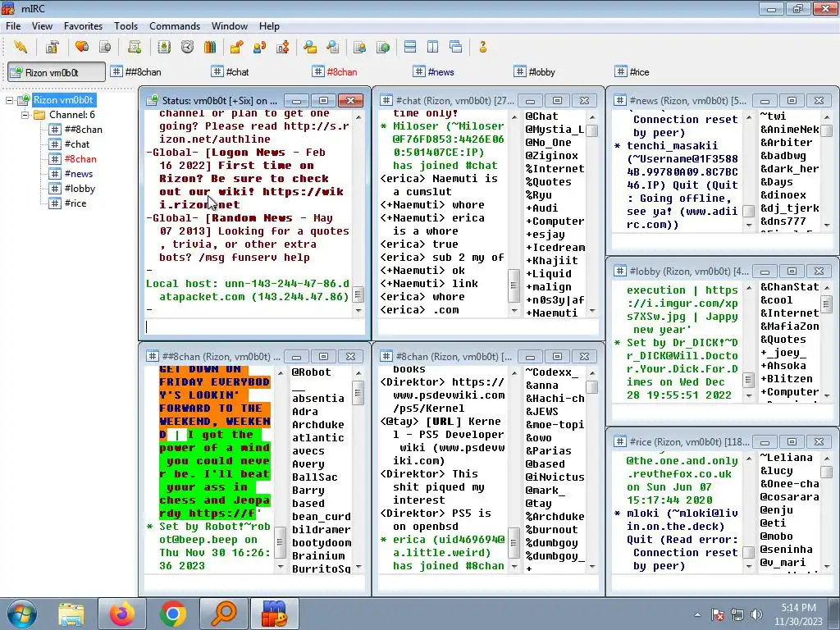Click the Timer clock toolbar icon
The image size is (840, 630).
point(187,47)
